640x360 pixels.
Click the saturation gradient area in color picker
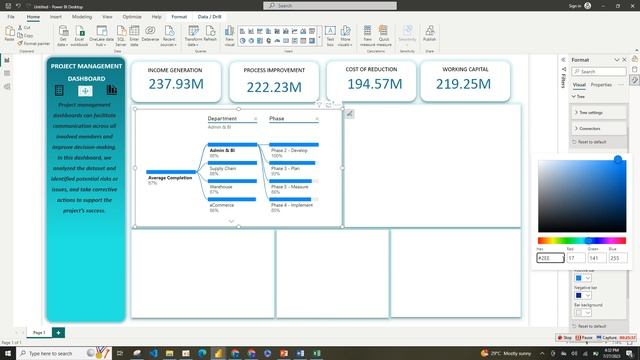(582, 196)
